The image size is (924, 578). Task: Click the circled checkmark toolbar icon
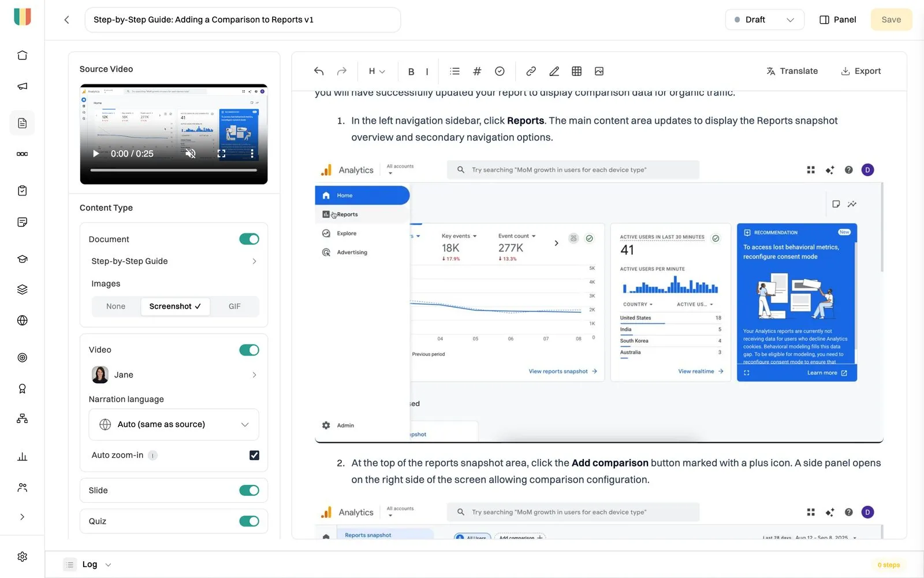500,71
